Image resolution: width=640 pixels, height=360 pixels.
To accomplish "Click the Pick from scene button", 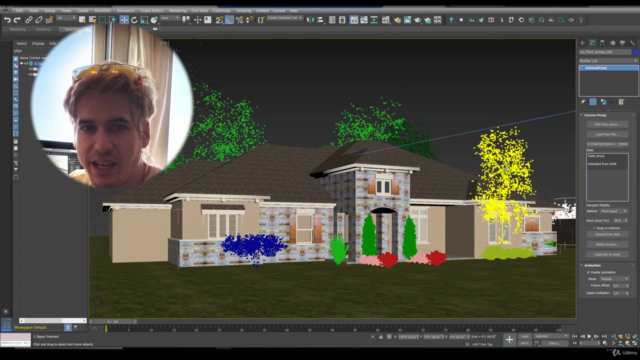I will coord(607,124).
